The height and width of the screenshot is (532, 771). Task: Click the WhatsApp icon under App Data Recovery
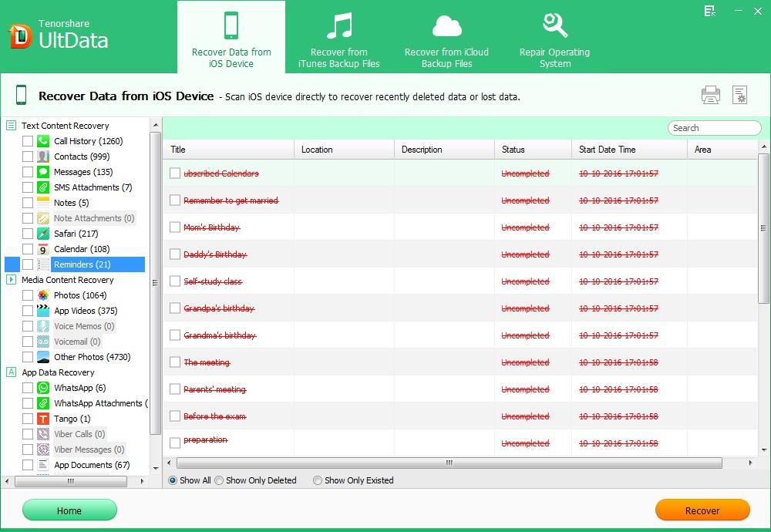[41, 388]
